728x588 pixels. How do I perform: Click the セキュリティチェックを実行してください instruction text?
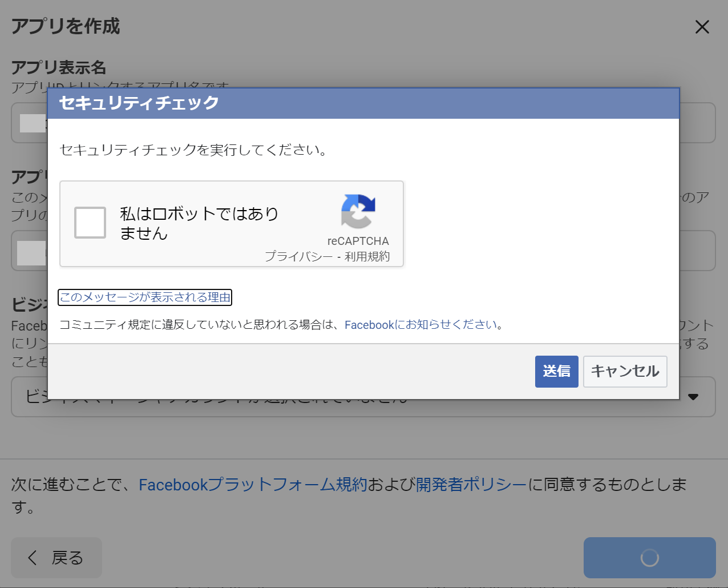[x=193, y=150]
